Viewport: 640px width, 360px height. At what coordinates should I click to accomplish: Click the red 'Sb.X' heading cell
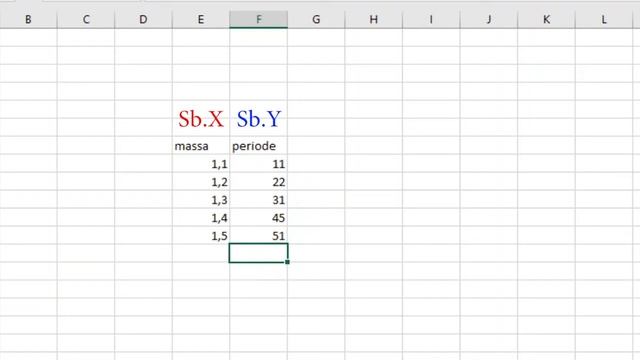(x=201, y=119)
